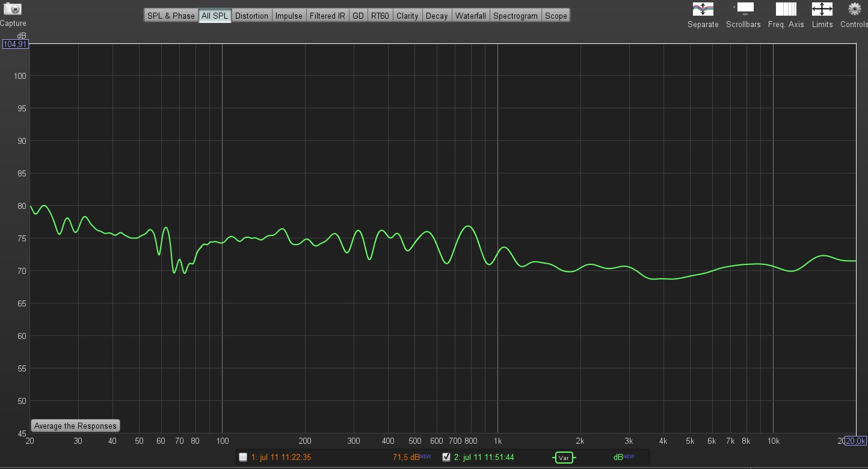Open the RT60 tab
This screenshot has width=868, height=469.
click(380, 16)
